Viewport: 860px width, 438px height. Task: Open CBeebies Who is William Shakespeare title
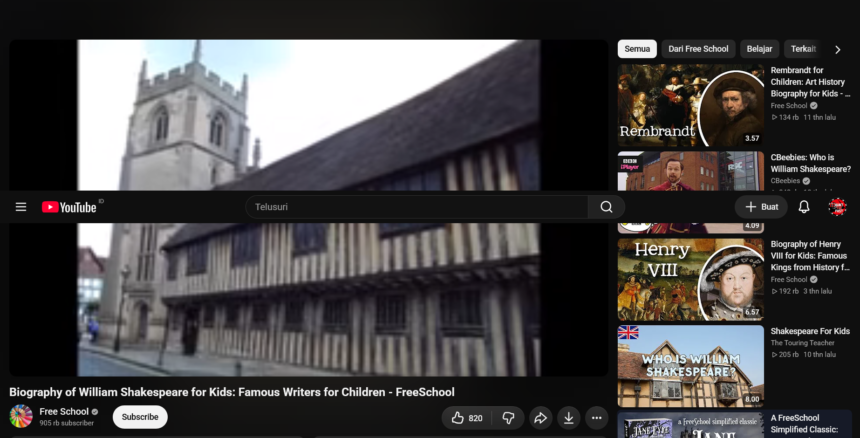811,163
